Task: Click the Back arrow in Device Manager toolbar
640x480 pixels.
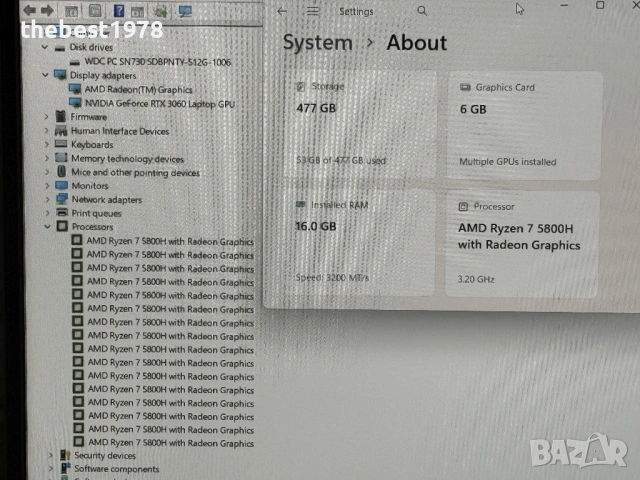Action: [29, 10]
